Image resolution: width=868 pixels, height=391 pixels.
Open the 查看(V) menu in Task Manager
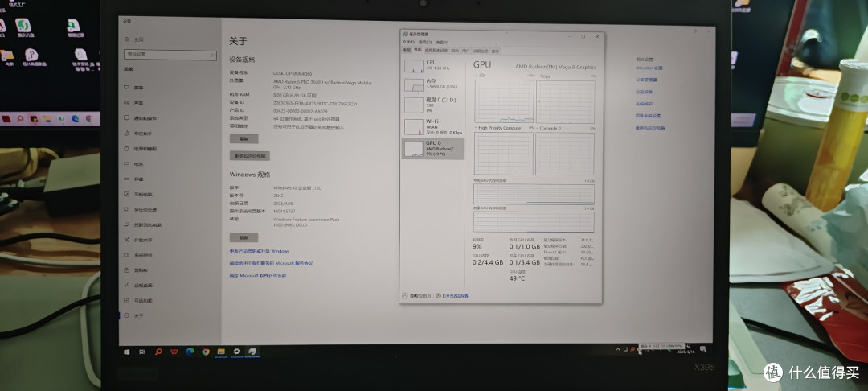tap(442, 42)
